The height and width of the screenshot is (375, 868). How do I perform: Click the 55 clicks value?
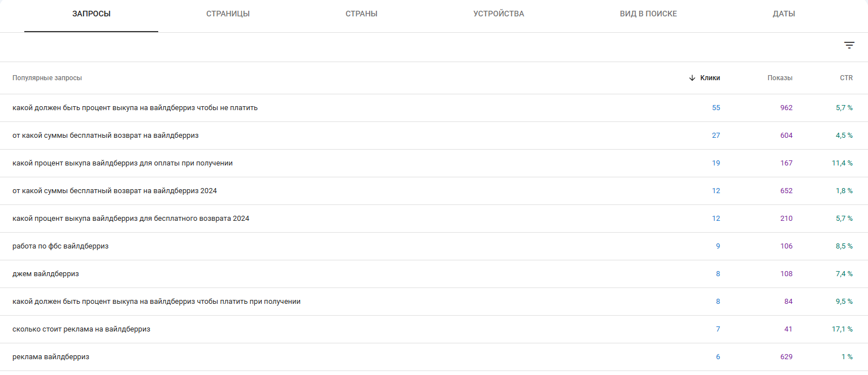pyautogui.click(x=716, y=108)
